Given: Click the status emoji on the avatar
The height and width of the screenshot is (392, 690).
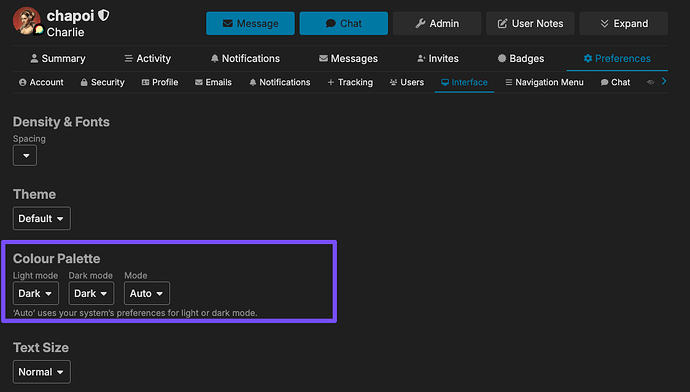Looking at the screenshot, I should pos(39,30).
